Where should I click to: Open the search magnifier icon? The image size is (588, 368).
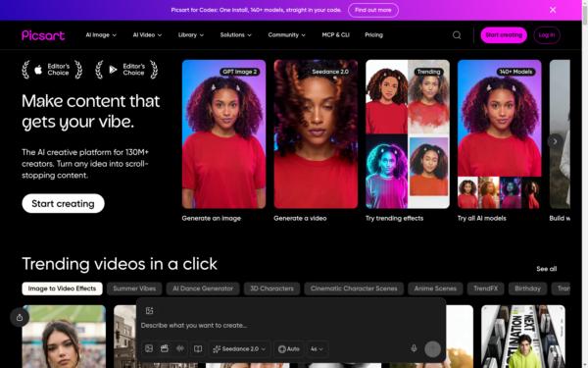(x=457, y=35)
